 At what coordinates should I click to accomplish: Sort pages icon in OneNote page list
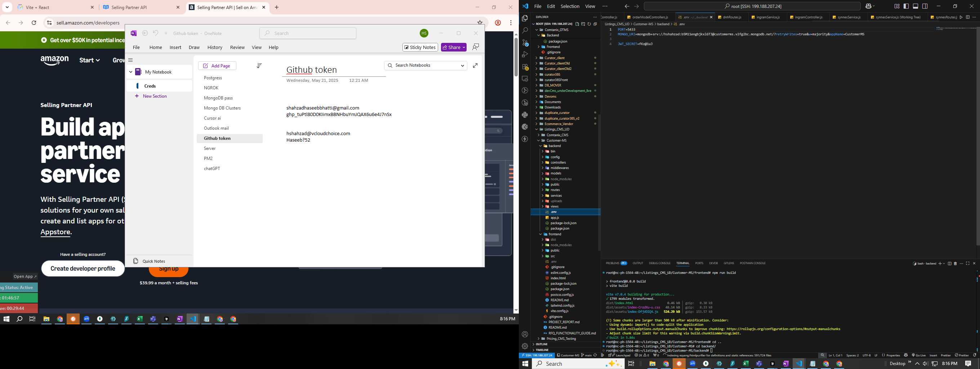click(x=259, y=66)
